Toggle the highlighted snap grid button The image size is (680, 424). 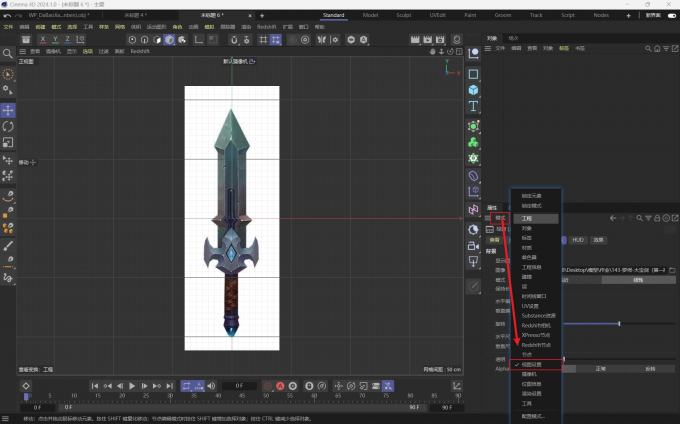coord(275,39)
